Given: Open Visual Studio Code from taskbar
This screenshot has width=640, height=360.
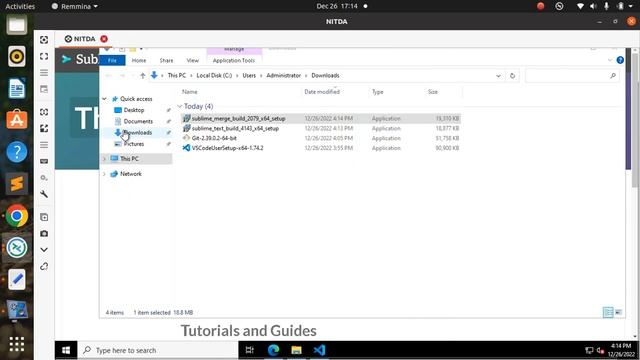Looking at the screenshot, I should (320, 350).
